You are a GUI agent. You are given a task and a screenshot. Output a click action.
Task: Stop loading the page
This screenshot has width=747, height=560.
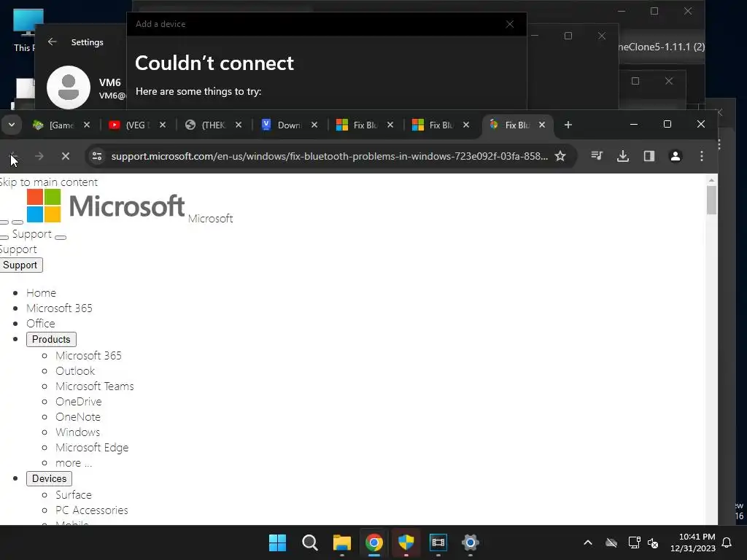coord(66,156)
